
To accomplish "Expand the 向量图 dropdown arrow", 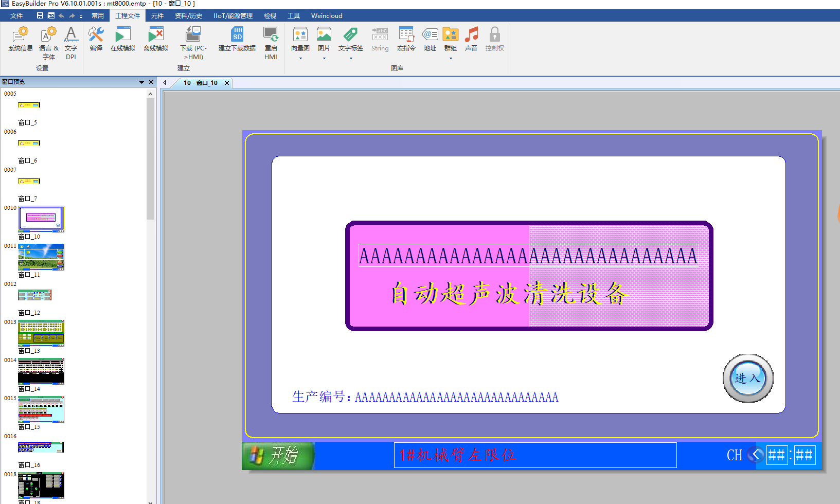I will [300, 59].
